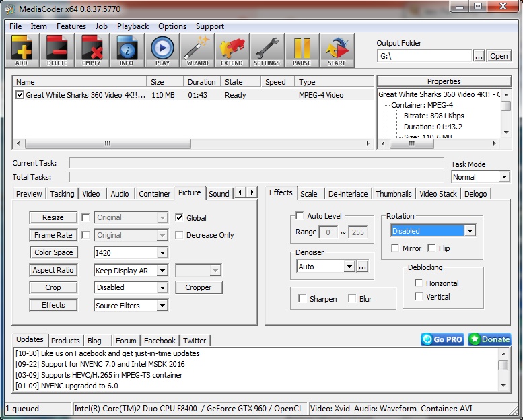Open the Keep Display AR dropdown
Screen dimensions: 523x420
[x=131, y=270]
